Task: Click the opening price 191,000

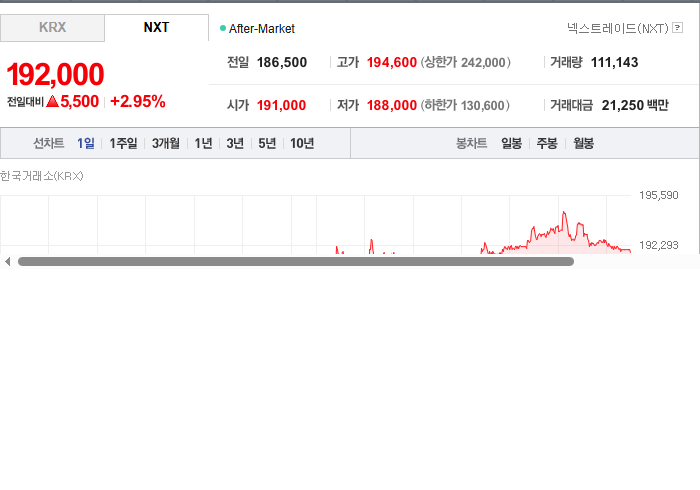Action: tap(281, 105)
